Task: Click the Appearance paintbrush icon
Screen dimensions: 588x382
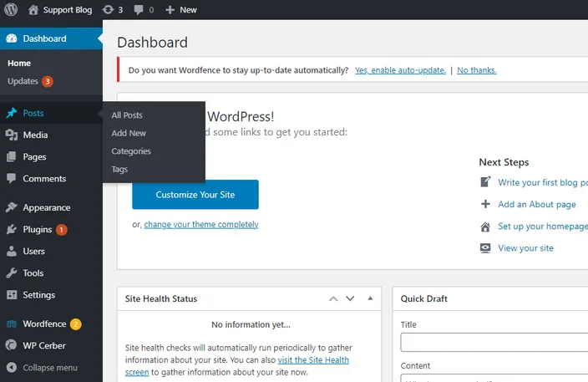Action: click(x=12, y=207)
